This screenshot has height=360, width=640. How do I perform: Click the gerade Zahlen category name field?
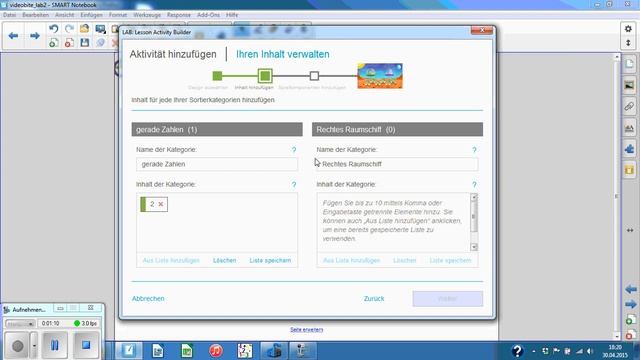coord(217,164)
